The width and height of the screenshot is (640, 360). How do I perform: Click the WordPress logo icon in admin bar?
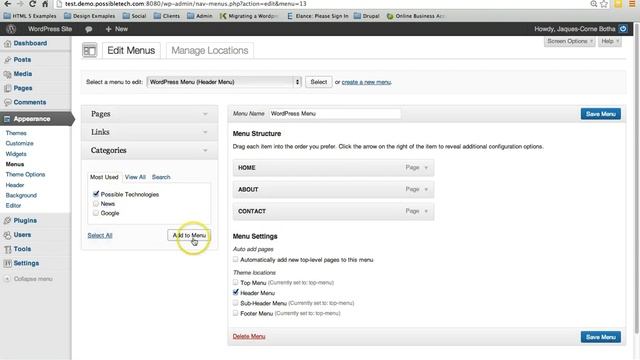[x=11, y=29]
